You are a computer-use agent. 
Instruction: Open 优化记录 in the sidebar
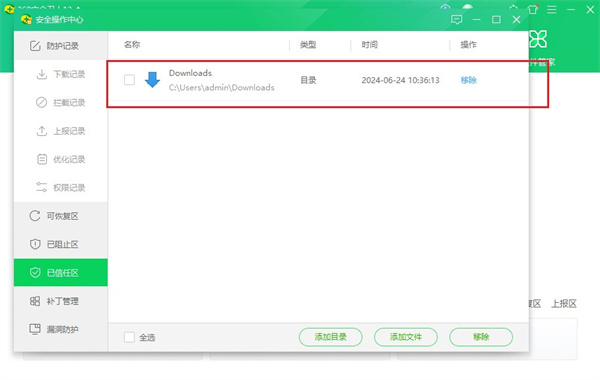click(x=60, y=159)
